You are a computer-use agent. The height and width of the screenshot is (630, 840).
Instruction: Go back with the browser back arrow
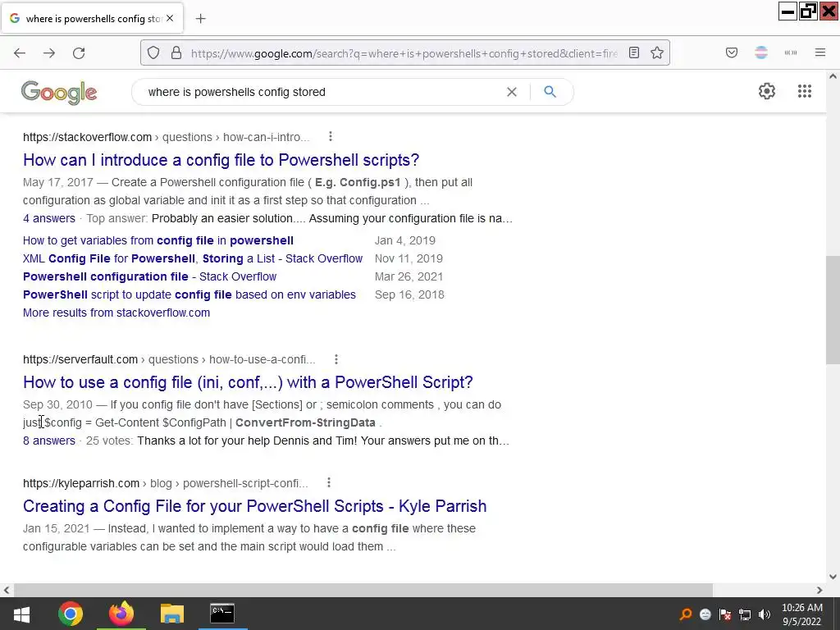pyautogui.click(x=20, y=53)
